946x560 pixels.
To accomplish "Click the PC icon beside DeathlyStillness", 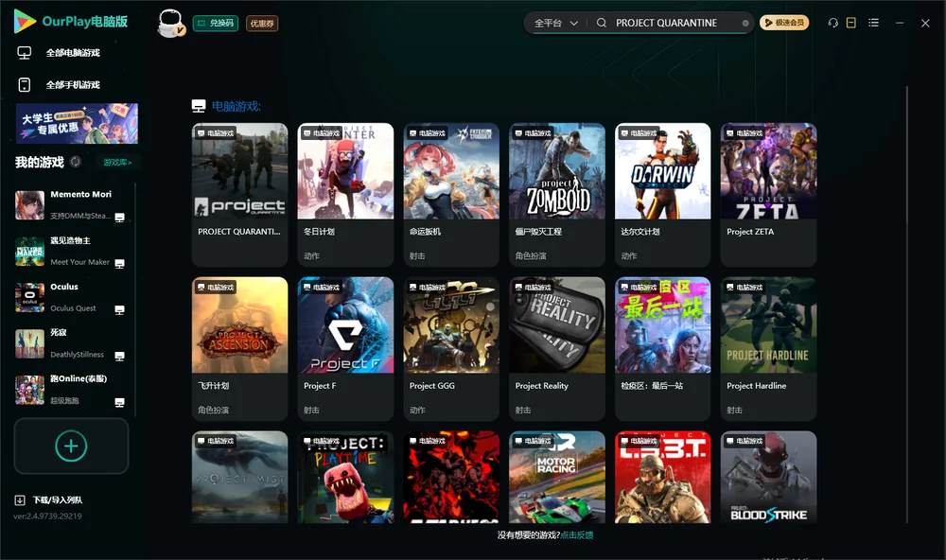I will click(x=119, y=356).
